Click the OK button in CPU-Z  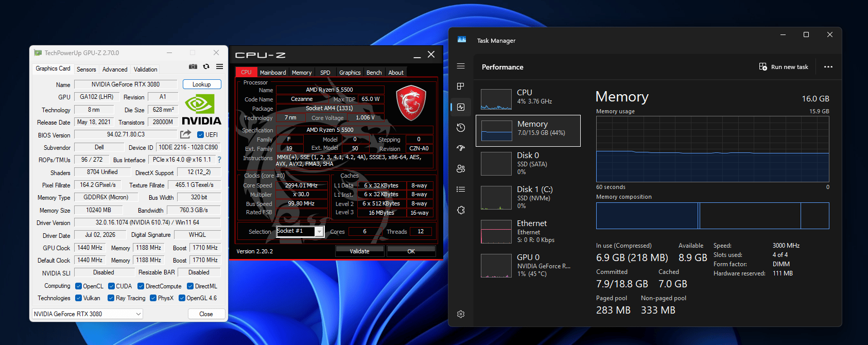[411, 251]
